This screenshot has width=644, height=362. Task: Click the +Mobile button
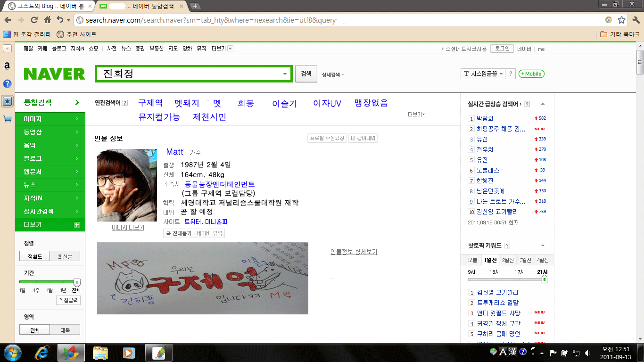tap(531, 74)
